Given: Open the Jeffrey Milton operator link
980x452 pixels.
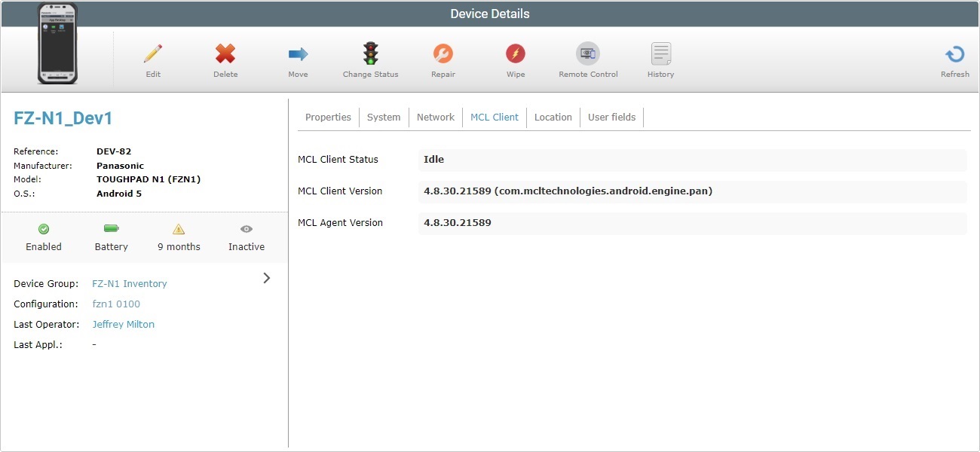Looking at the screenshot, I should [123, 325].
